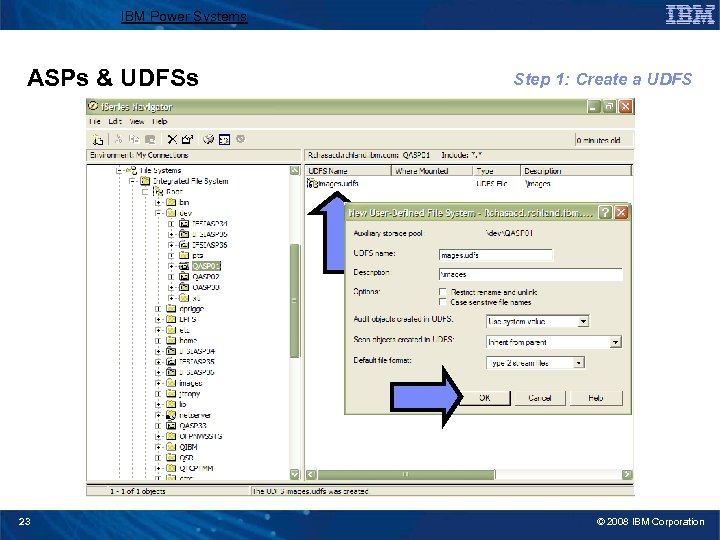The width and height of the screenshot is (720, 540).
Task: Click the tree scrollbar down arrow
Action: (x=294, y=474)
